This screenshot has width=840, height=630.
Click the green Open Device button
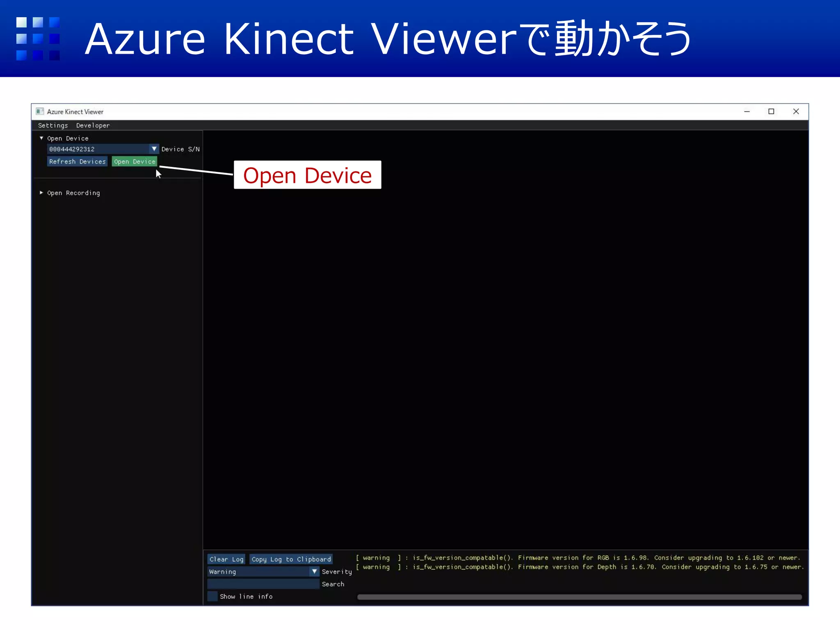135,162
